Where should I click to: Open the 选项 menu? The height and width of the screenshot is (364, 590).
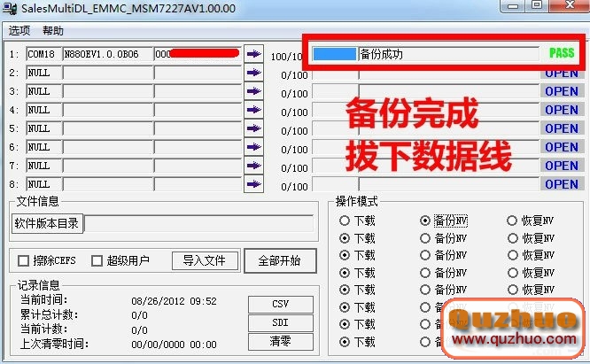pos(19,30)
